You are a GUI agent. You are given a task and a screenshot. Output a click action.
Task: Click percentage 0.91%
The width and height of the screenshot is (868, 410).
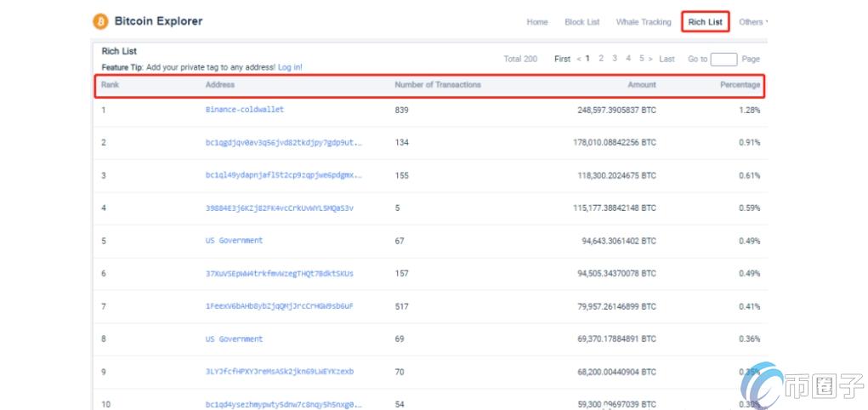click(x=750, y=142)
